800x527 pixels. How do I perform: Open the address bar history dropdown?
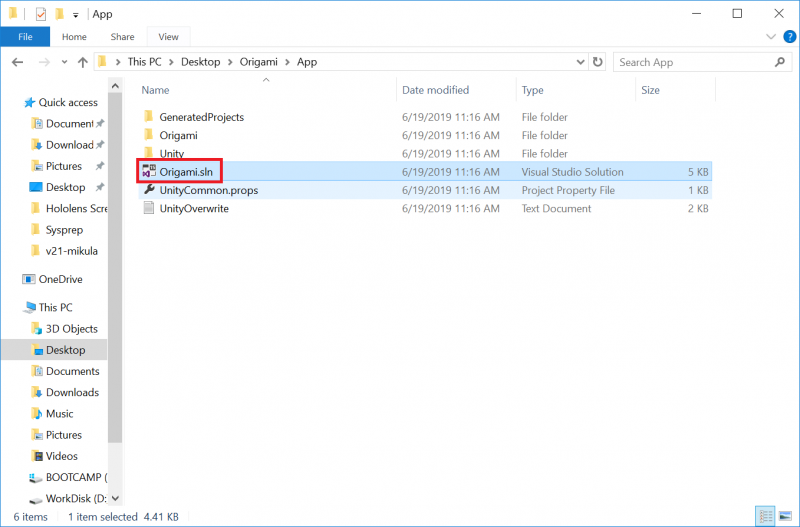pyautogui.click(x=580, y=62)
